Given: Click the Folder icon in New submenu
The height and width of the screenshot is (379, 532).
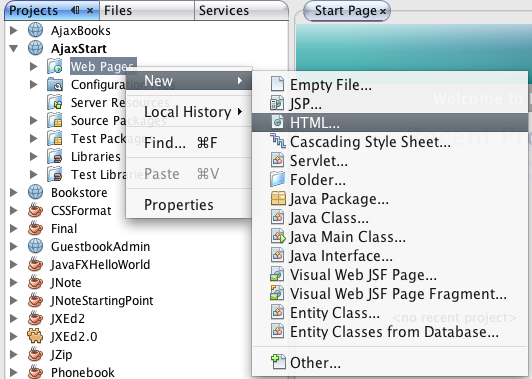Looking at the screenshot, I should tap(277, 179).
